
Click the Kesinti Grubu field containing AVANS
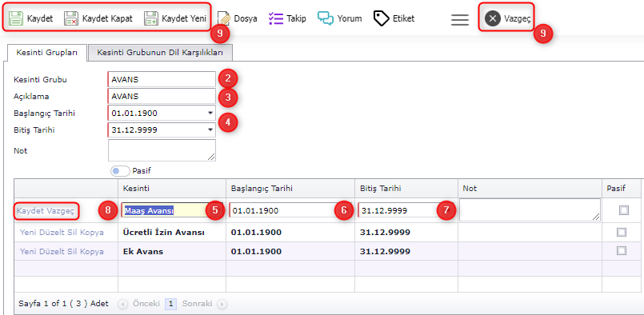pyautogui.click(x=162, y=79)
